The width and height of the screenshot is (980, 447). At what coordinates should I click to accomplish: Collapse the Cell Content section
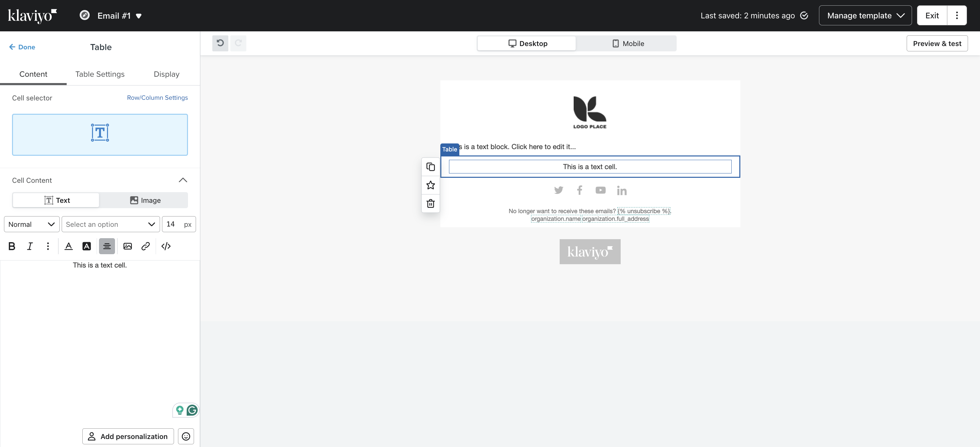(183, 180)
